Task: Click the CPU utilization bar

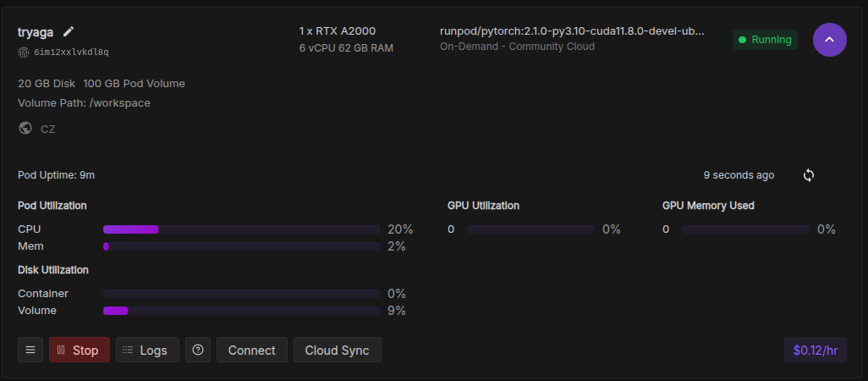Action: pos(241,229)
